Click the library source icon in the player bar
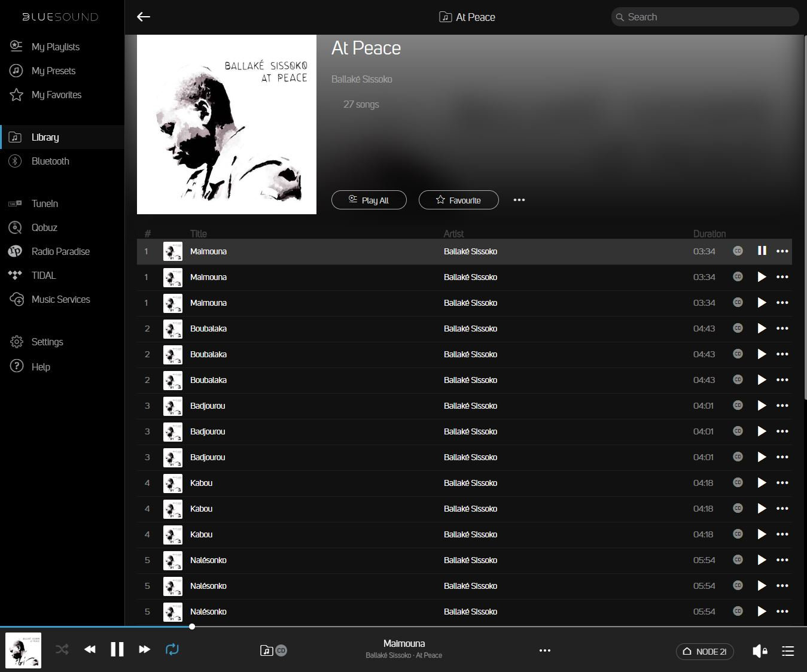 point(267,650)
